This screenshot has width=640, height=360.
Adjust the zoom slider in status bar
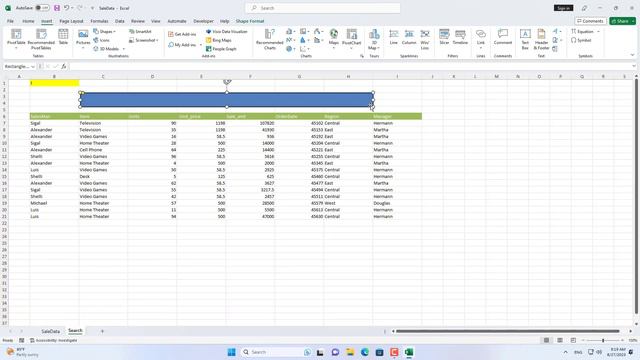pyautogui.click(x=603, y=340)
